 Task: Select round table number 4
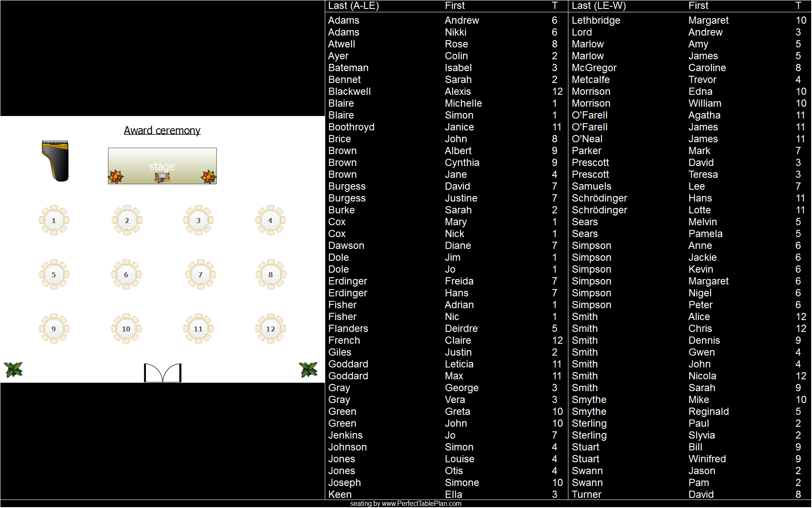(x=271, y=221)
